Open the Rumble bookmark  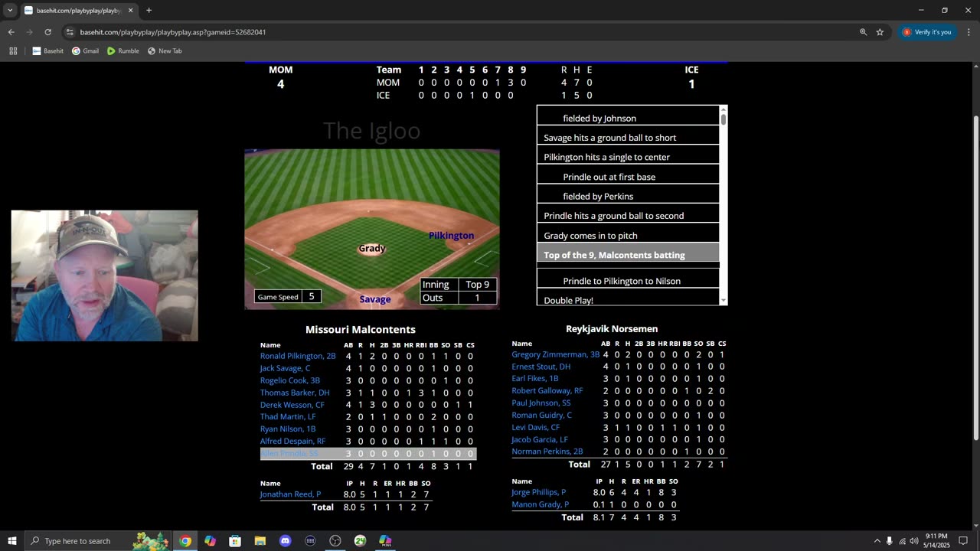(x=122, y=51)
